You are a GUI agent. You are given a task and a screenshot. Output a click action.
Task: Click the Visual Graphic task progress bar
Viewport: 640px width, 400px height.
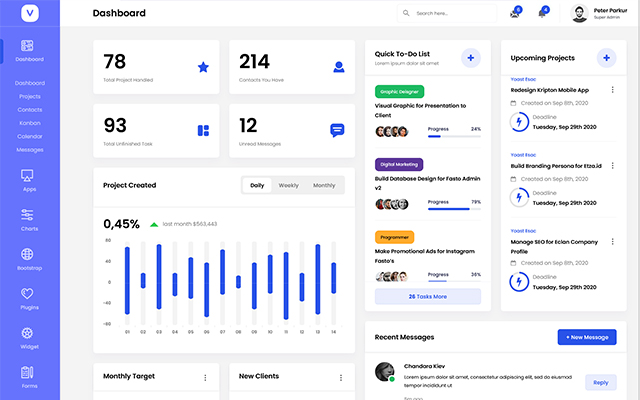[454, 137]
